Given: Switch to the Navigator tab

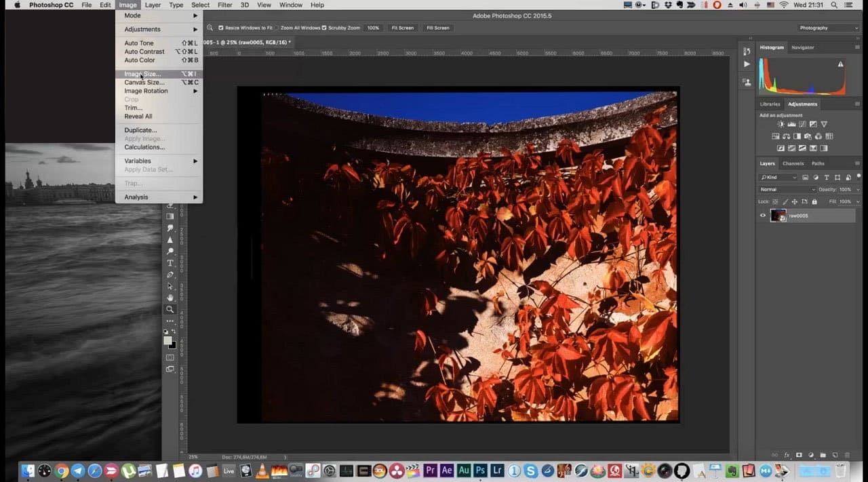Looking at the screenshot, I should click(803, 47).
